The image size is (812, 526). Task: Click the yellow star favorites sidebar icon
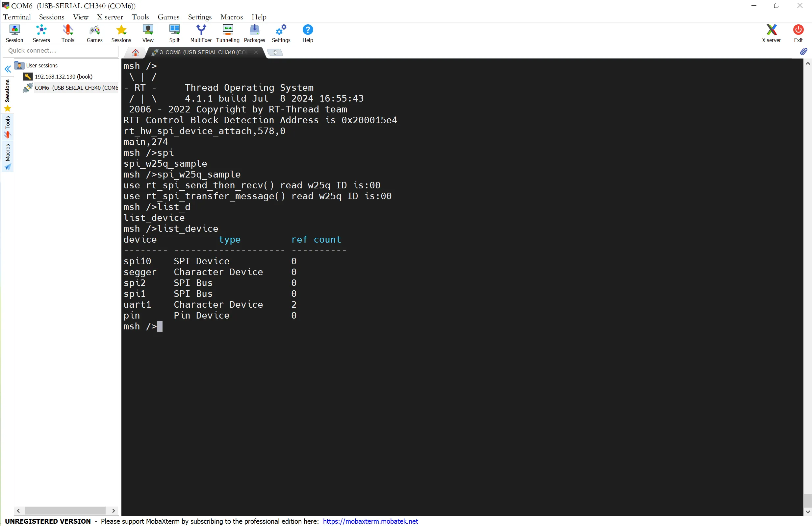8,109
